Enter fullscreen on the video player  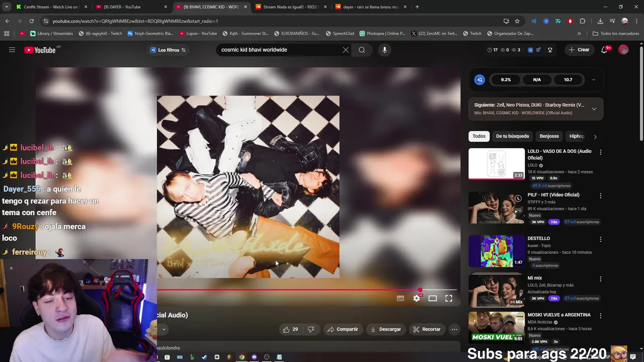click(x=449, y=299)
